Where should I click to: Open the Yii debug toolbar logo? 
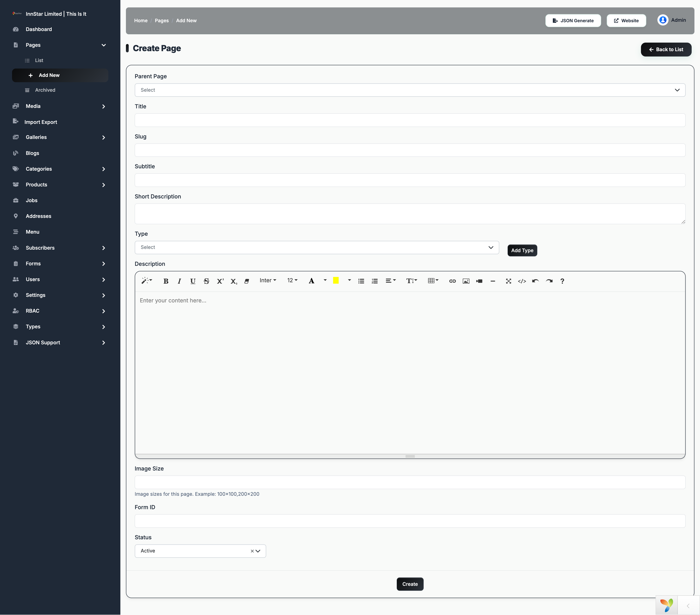(667, 605)
